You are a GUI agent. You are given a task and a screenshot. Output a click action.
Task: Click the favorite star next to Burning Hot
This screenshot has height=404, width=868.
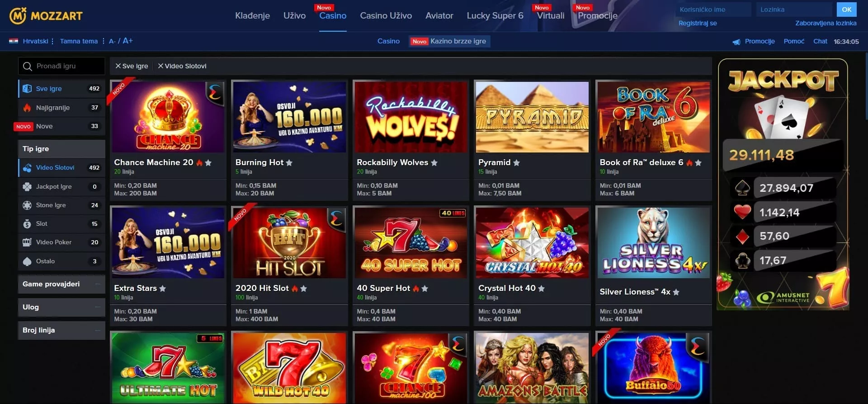[289, 163]
